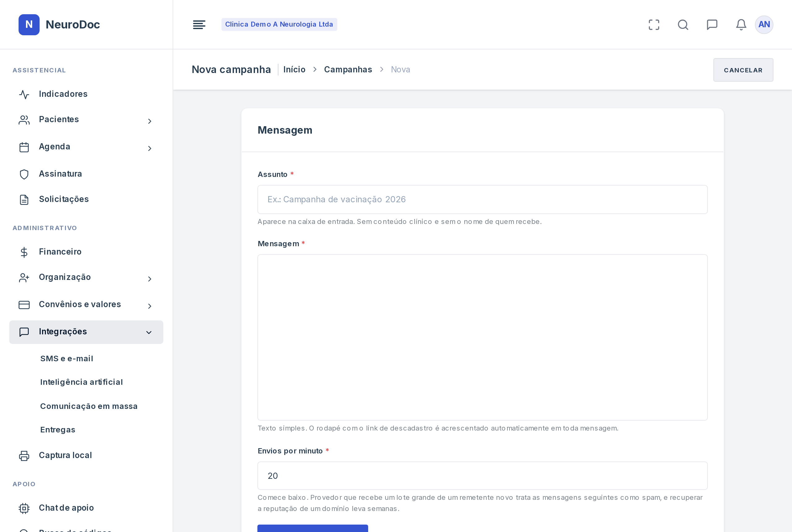Toggle the sidebar hamburger menu icon
Viewport: 792px width, 532px height.
(199, 24)
